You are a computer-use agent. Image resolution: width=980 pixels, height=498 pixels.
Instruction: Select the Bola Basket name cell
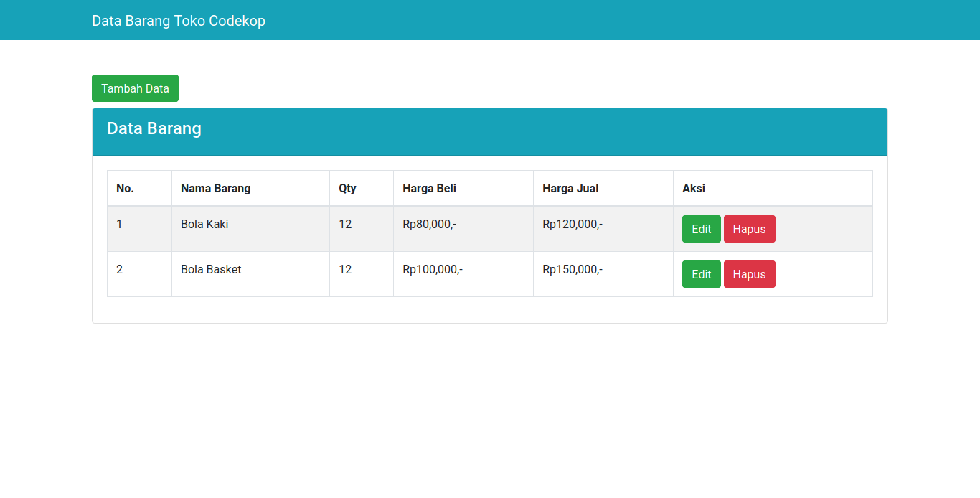(x=211, y=269)
